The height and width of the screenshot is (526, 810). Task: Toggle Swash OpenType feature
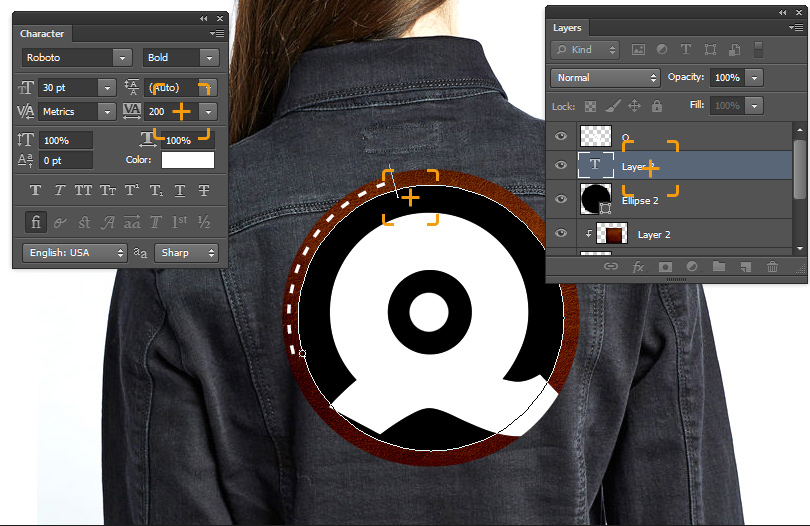[107, 222]
